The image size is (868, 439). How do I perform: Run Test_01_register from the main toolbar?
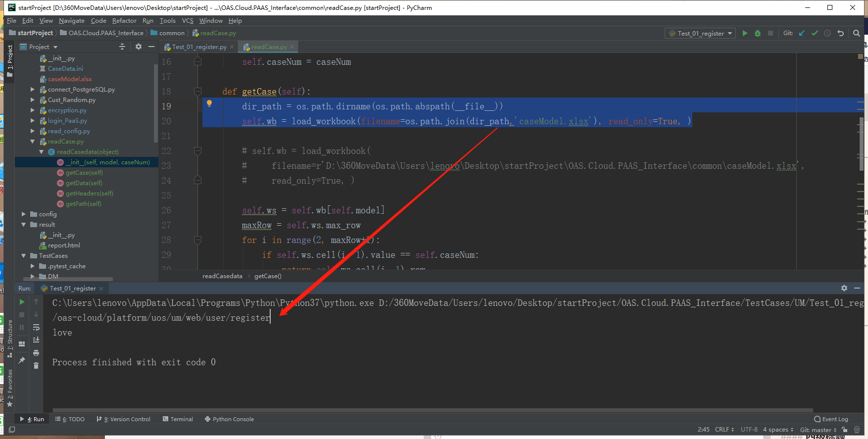click(x=745, y=33)
